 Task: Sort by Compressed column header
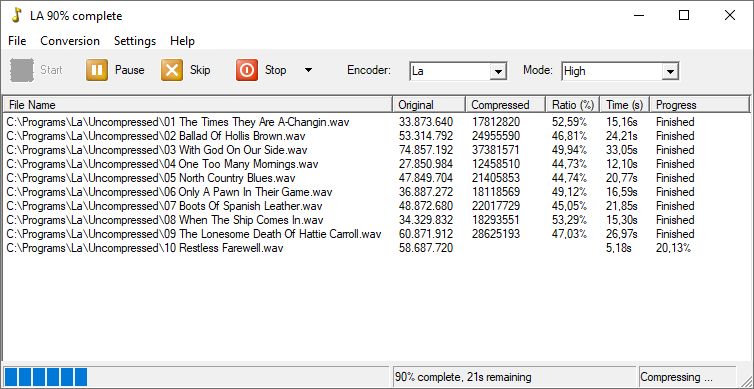point(505,105)
